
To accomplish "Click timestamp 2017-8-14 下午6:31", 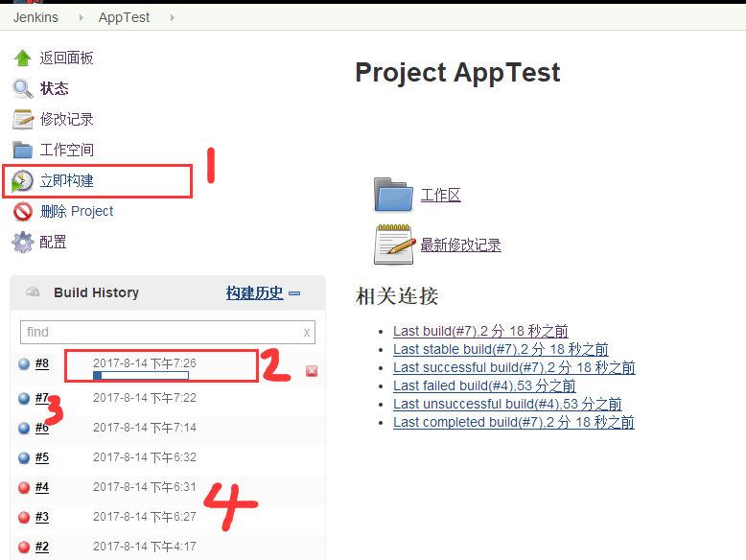I will point(145,487).
